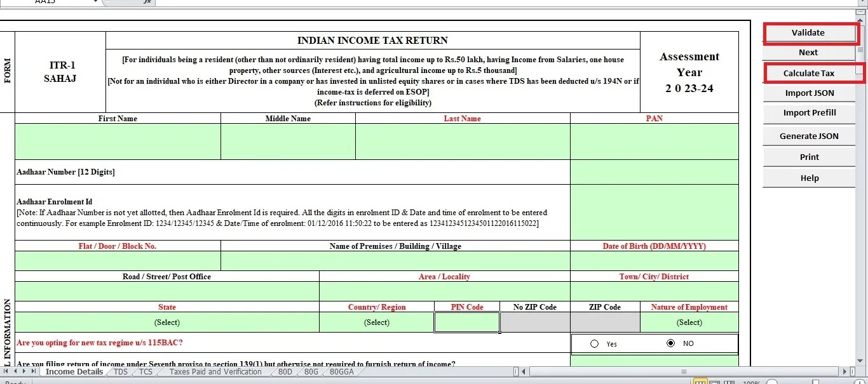Viewport: 868px width, 384px height.
Task: Click previous-sheet navigation arrow
Action: click(x=16, y=372)
